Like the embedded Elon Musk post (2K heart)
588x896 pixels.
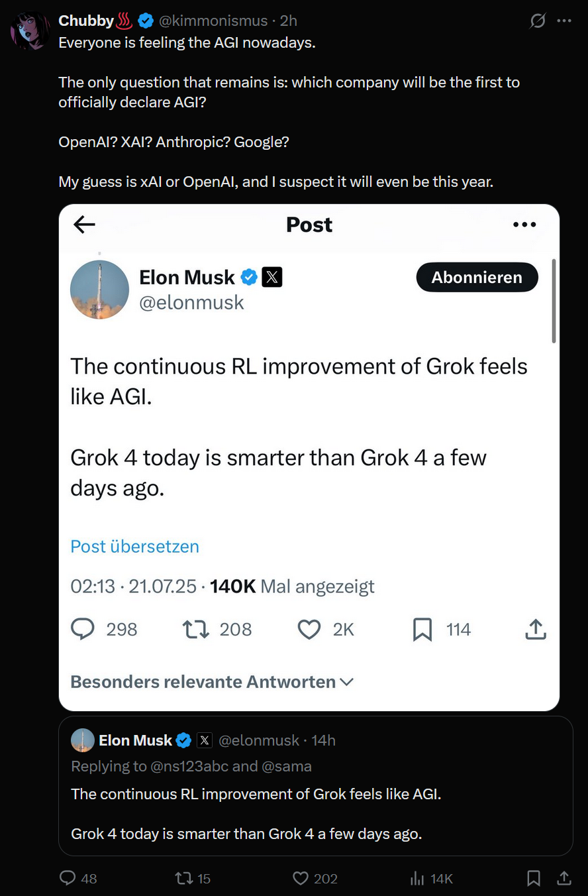pos(309,629)
